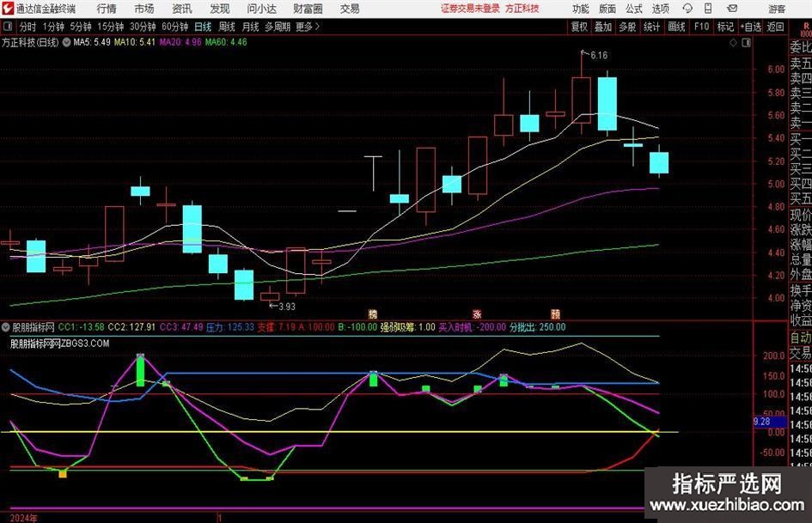Add stock via +自选 button
This screenshot has width=812, height=523.
point(751,27)
